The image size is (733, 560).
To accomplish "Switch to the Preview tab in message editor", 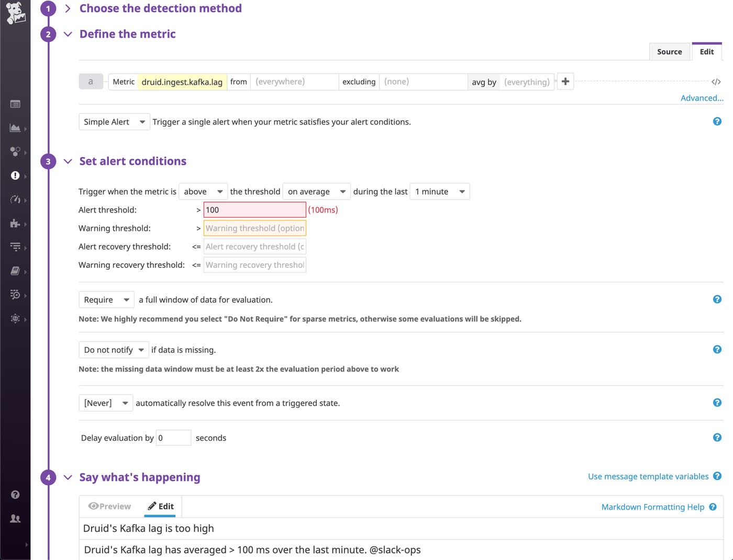I will (x=109, y=506).
